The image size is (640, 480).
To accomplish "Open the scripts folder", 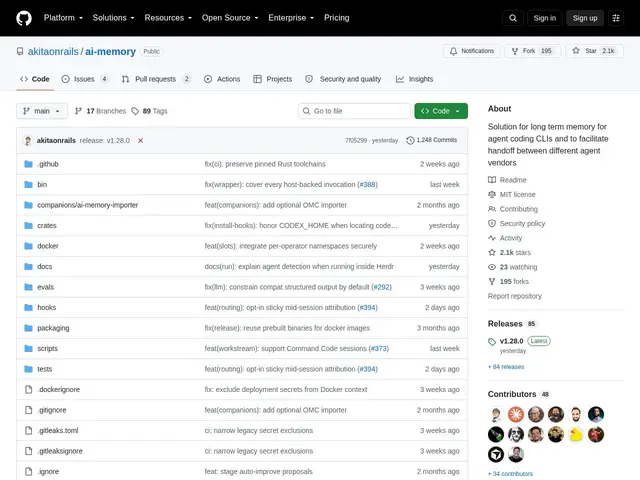I will (x=47, y=349).
